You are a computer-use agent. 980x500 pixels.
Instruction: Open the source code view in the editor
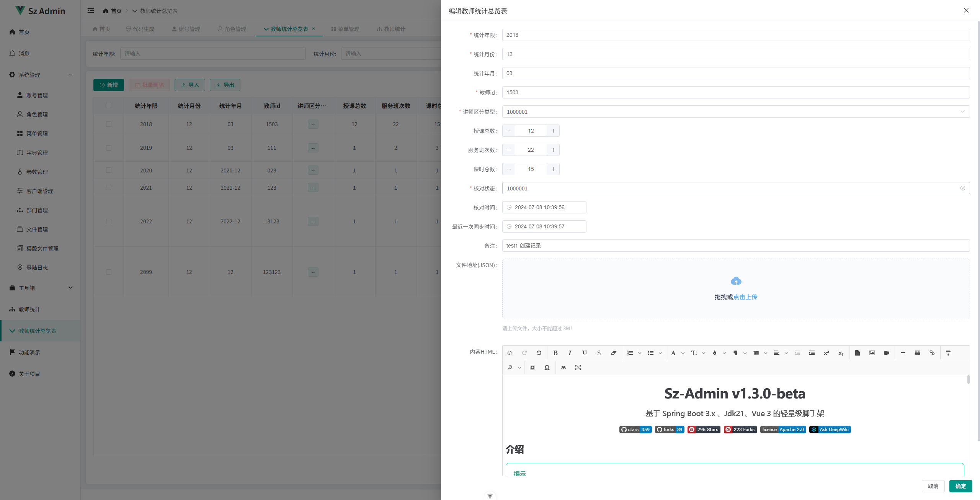pos(510,353)
